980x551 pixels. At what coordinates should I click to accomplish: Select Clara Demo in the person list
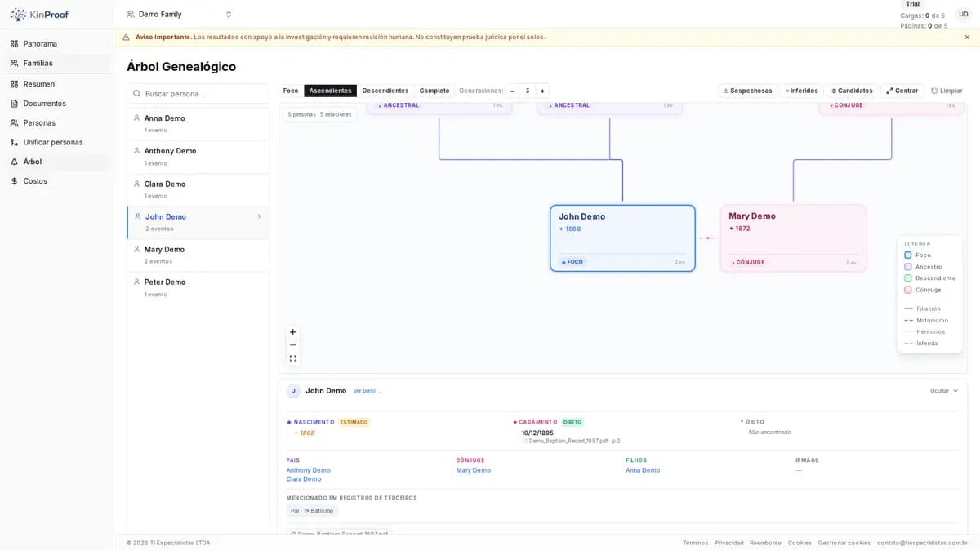198,189
